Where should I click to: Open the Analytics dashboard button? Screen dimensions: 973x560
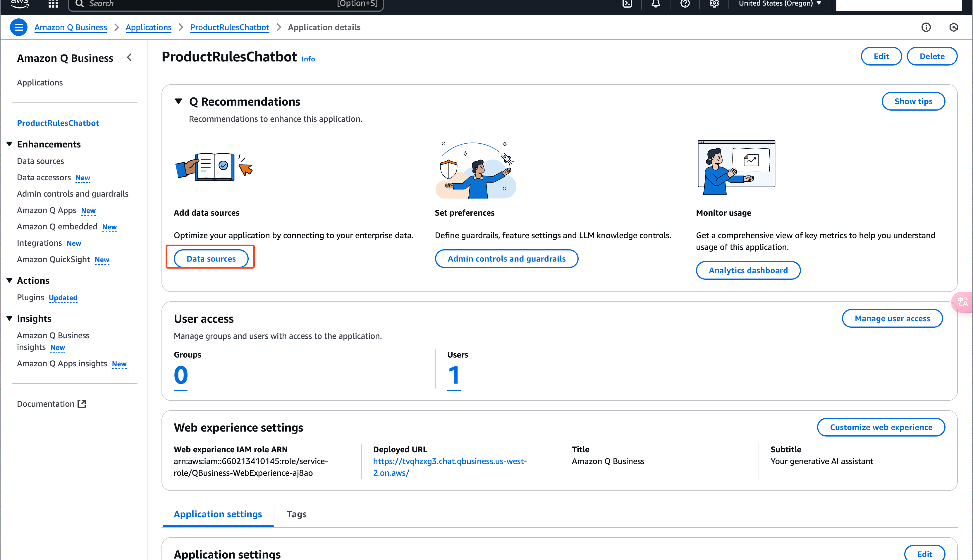[x=748, y=270]
